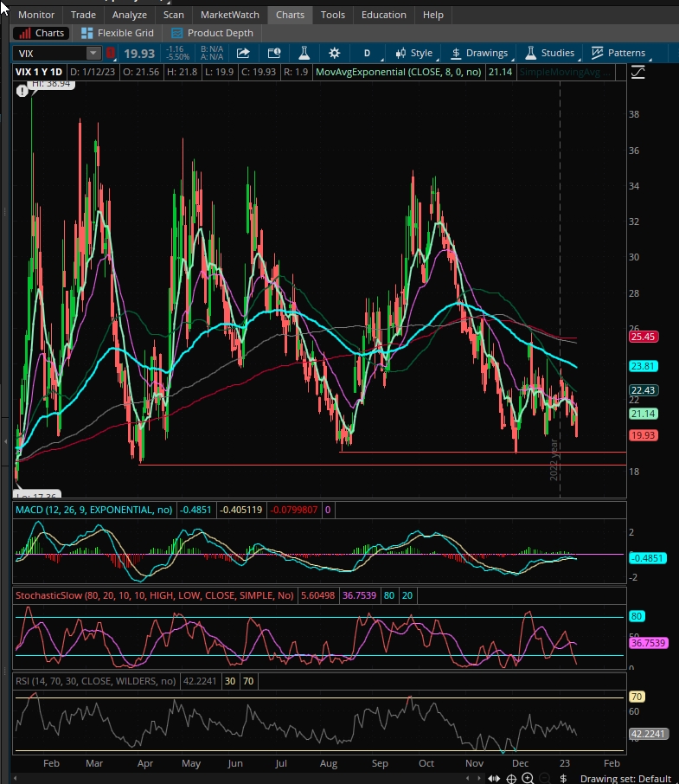
Task: Click the Drawing set: Default label
Action: (625, 778)
